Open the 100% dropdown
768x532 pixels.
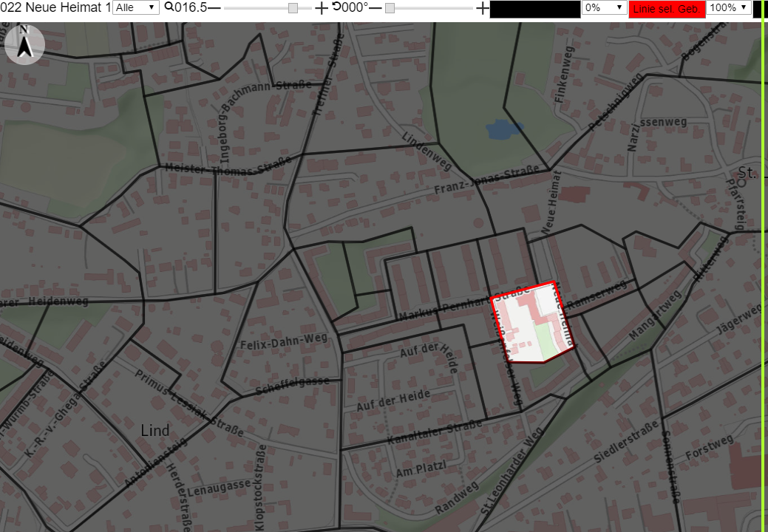click(x=729, y=7)
